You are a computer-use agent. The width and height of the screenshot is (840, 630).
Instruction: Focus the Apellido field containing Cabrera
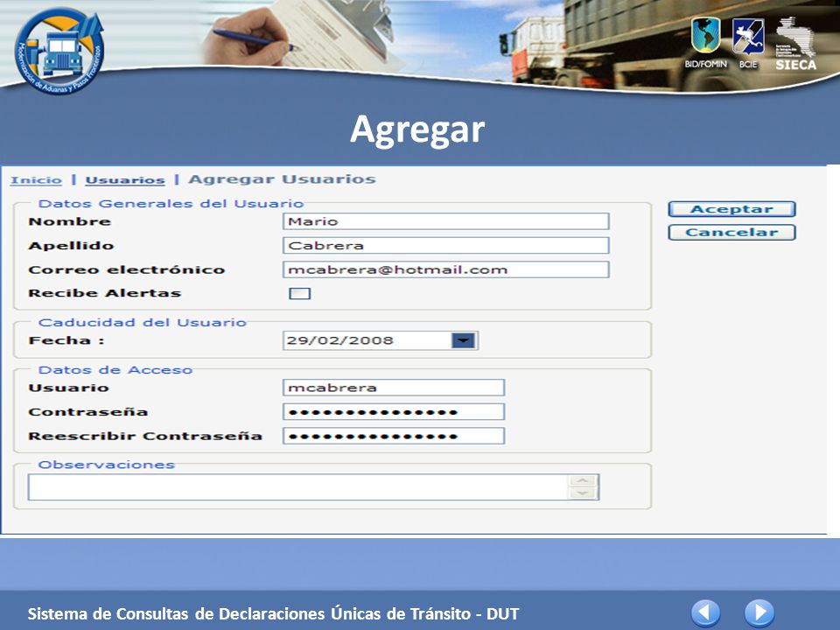coord(445,245)
